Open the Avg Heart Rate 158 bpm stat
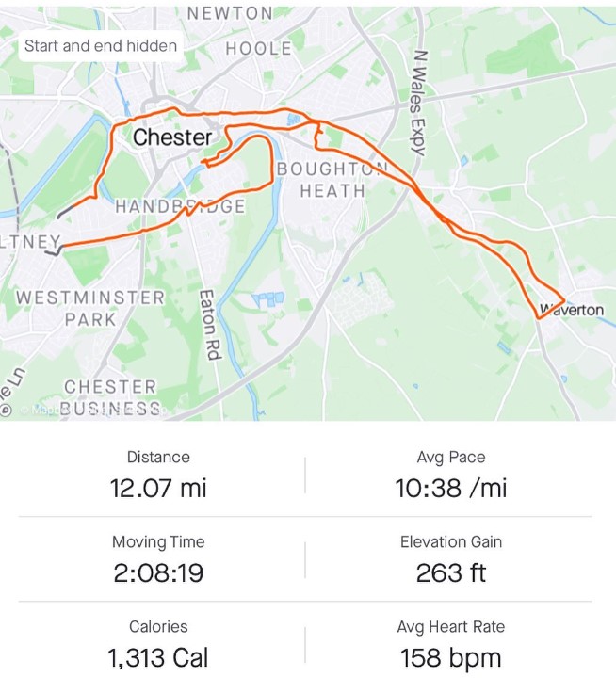616x693 pixels. (451, 645)
